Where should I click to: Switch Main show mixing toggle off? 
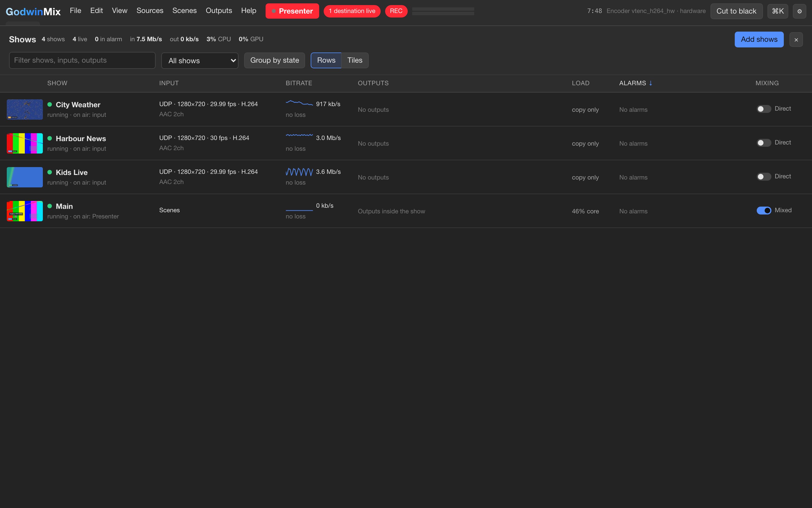click(764, 211)
